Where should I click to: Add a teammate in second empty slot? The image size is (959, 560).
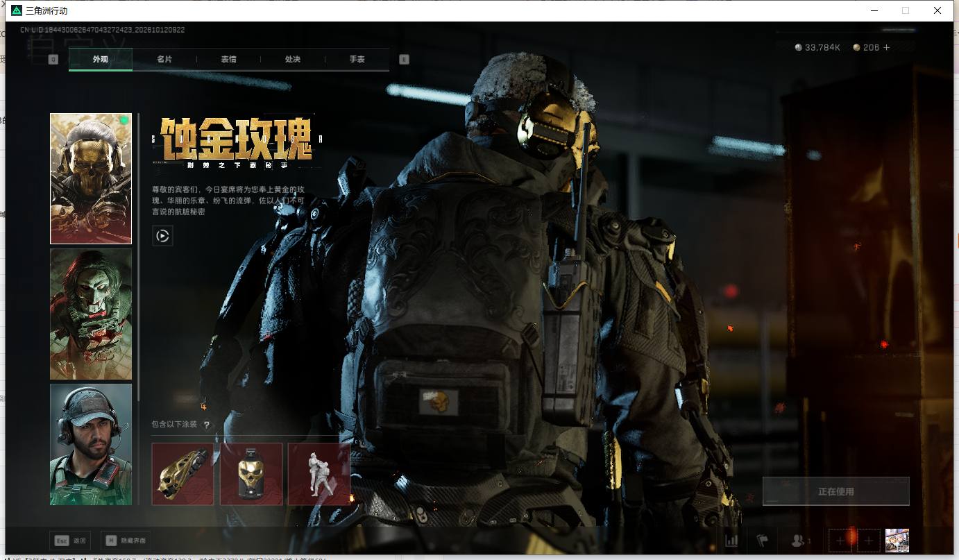868,541
